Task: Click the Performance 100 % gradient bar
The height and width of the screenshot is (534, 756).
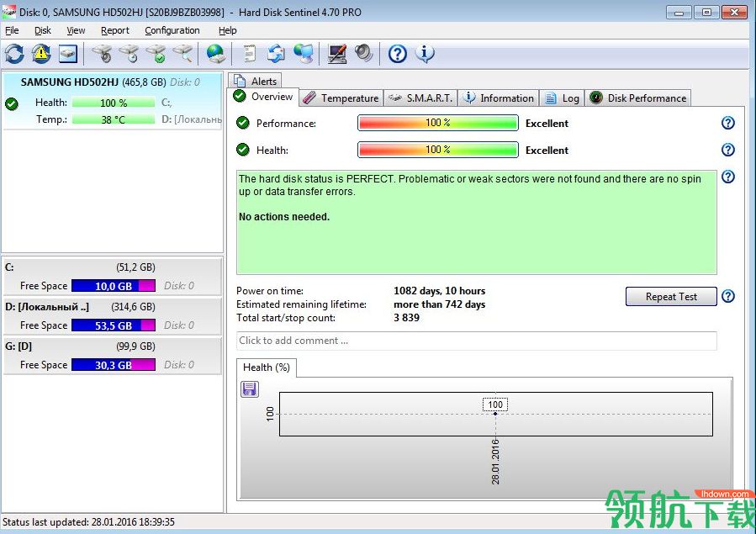Action: [438, 123]
